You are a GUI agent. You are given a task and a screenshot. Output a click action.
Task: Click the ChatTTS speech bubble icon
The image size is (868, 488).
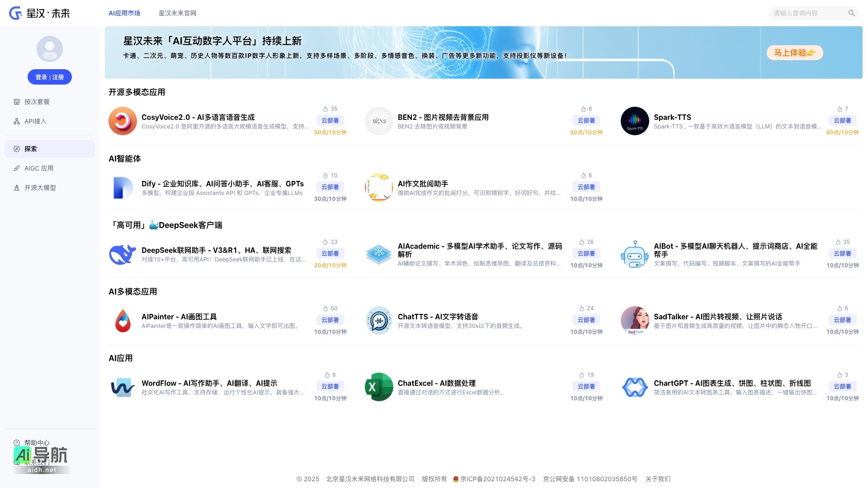pos(379,320)
